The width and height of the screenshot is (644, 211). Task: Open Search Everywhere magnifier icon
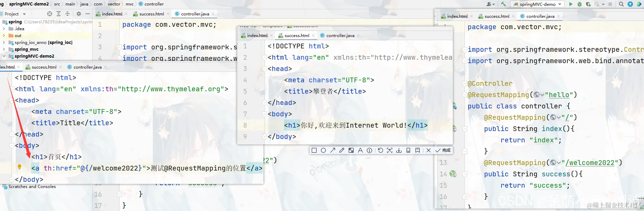tap(621, 4)
